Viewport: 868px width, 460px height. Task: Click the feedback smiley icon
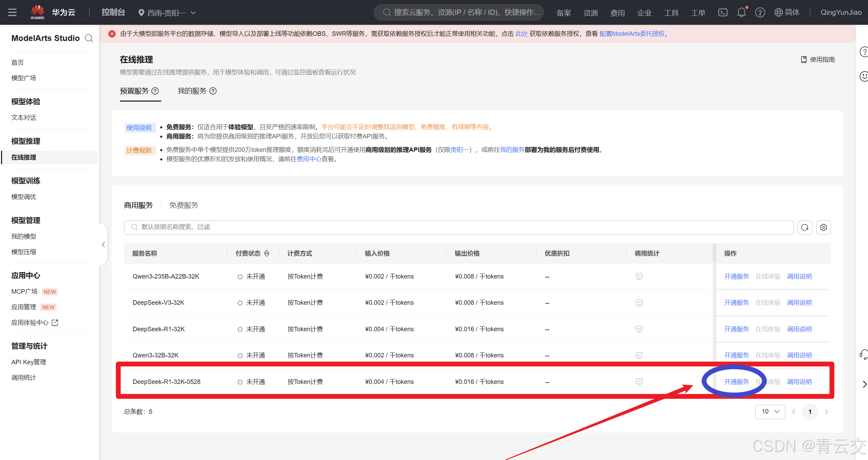tap(864, 76)
